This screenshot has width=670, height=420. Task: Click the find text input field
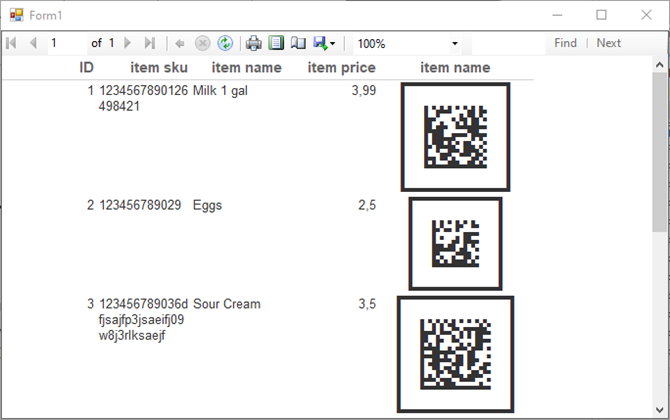[508, 44]
